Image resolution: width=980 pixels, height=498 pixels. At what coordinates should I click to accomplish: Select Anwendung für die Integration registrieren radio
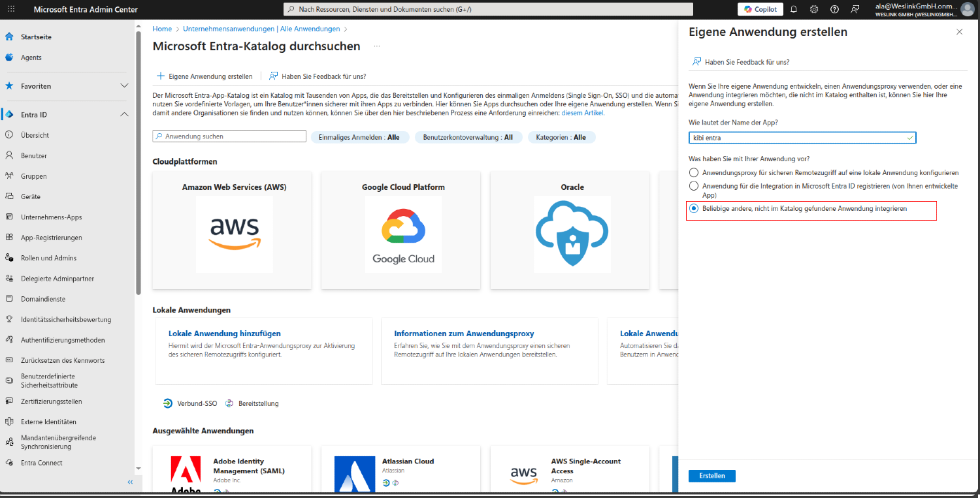pos(694,186)
